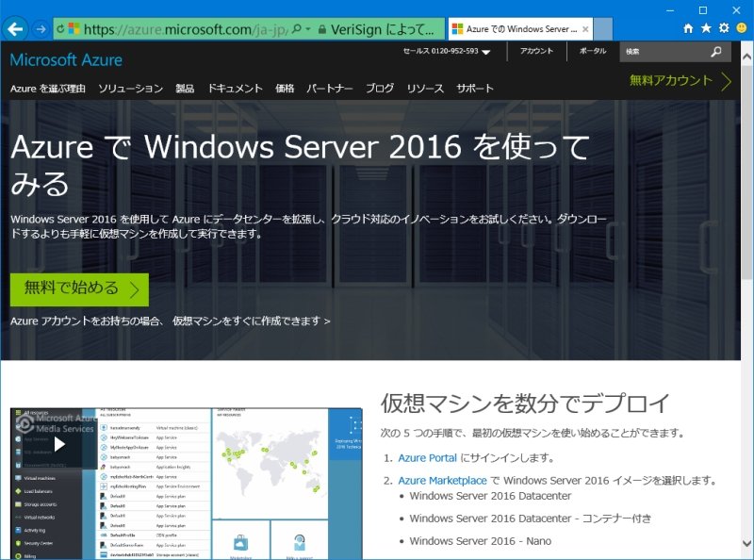
Task: Click the 仮想マシンを数分でデプロイ heading
Action: (525, 404)
